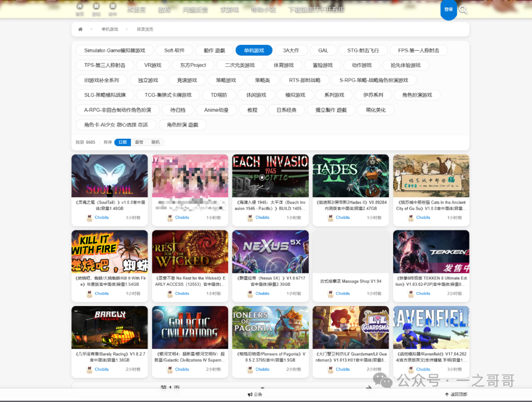Open the 求游戏 menu item
The width and height of the screenshot is (532, 402).
[x=230, y=10]
